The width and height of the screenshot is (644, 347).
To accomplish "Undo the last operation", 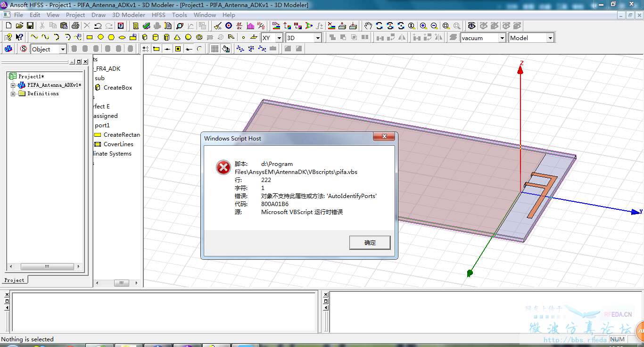I will click(x=98, y=26).
